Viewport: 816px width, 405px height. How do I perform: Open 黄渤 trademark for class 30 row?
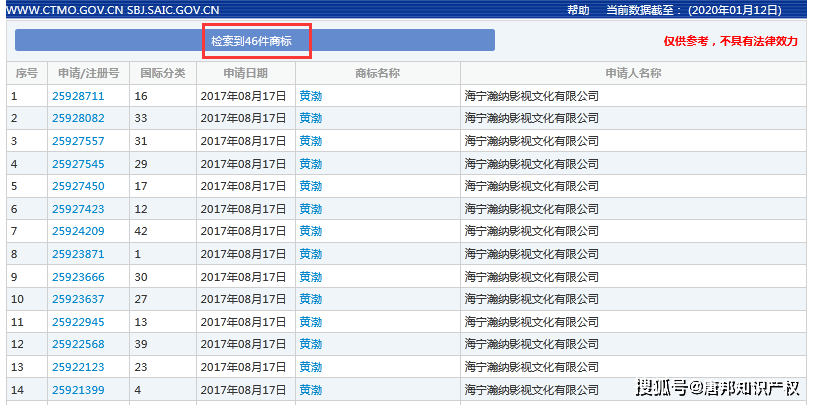tap(311, 277)
